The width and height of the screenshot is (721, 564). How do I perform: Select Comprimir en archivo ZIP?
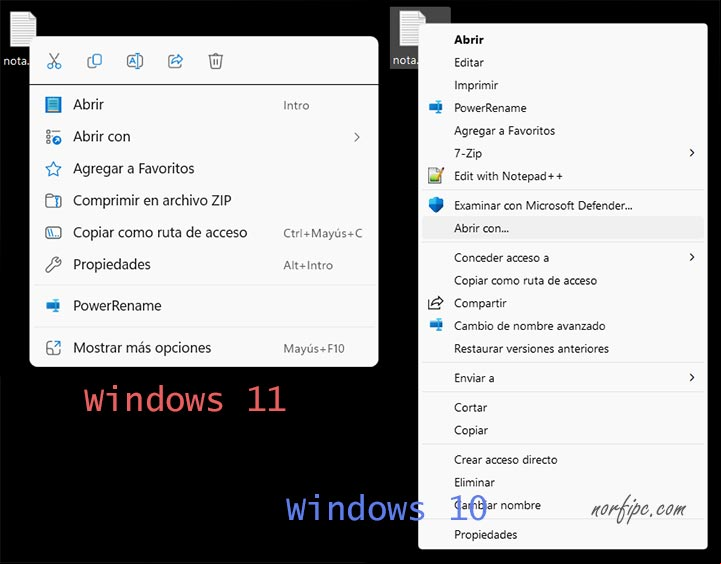tap(204, 201)
